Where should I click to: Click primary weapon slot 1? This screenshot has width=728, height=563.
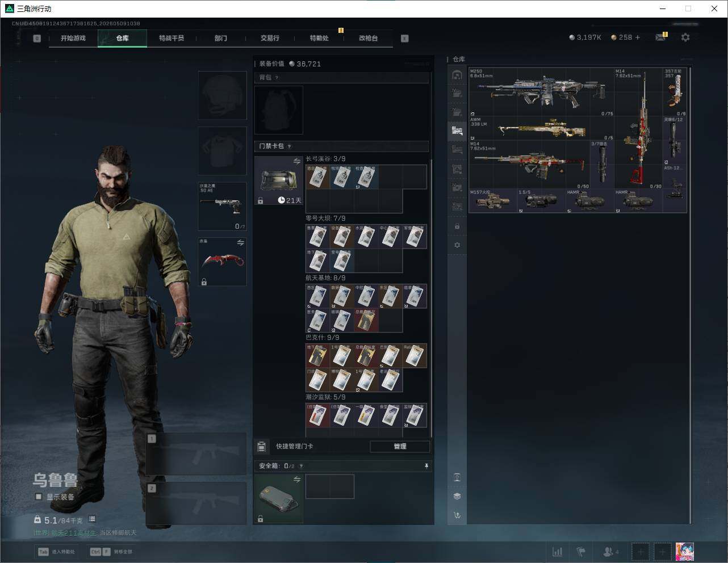[x=196, y=454]
